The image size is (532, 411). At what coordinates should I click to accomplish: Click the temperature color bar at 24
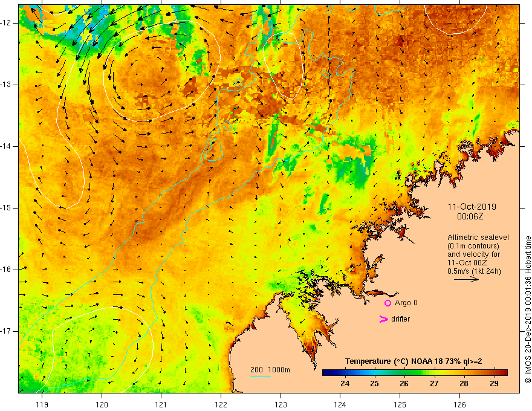(345, 373)
